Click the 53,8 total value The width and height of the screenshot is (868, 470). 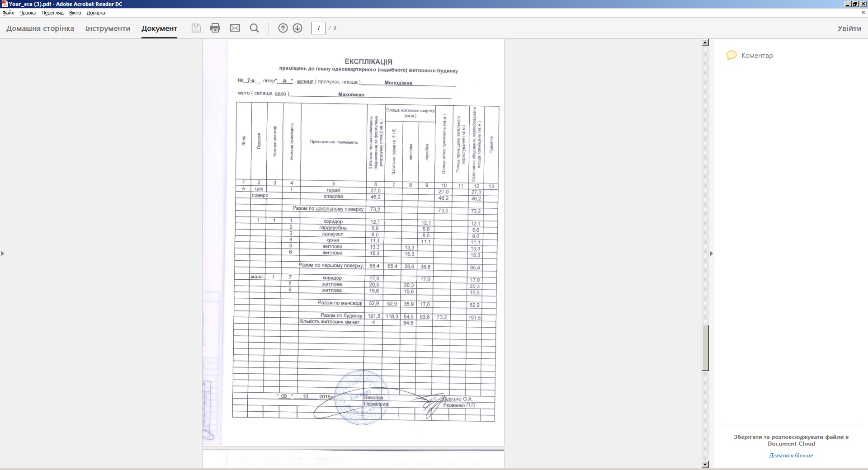tap(425, 317)
